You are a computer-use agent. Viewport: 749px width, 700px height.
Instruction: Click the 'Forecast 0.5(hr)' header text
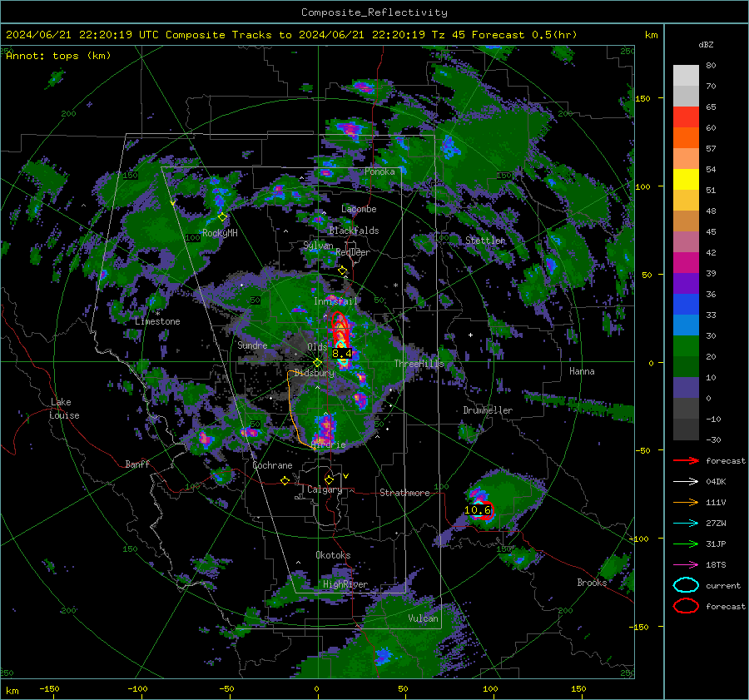[x=524, y=35]
